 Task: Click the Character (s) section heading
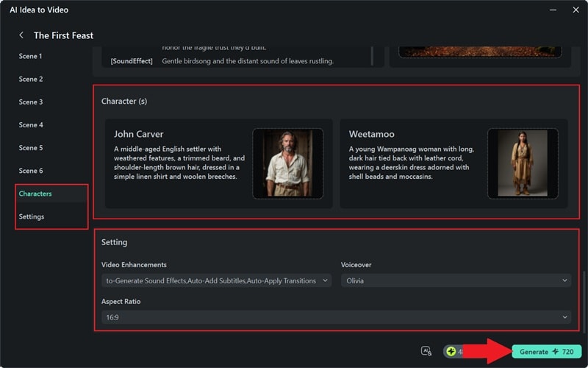pyautogui.click(x=124, y=102)
